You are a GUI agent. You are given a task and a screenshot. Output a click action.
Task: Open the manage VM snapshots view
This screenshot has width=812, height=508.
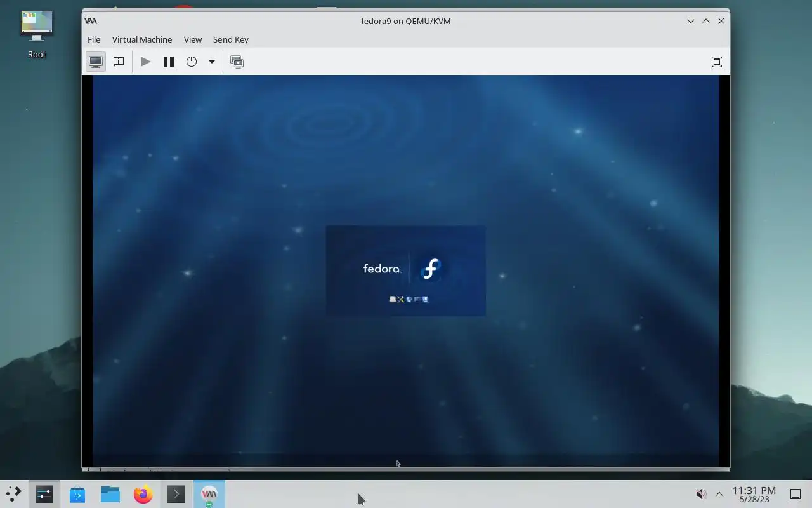pyautogui.click(x=237, y=62)
